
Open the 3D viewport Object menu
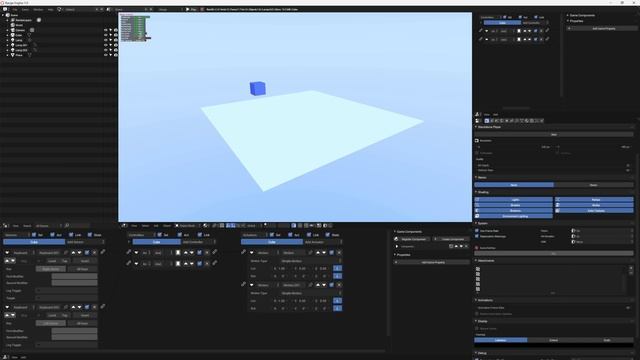[x=167, y=225]
